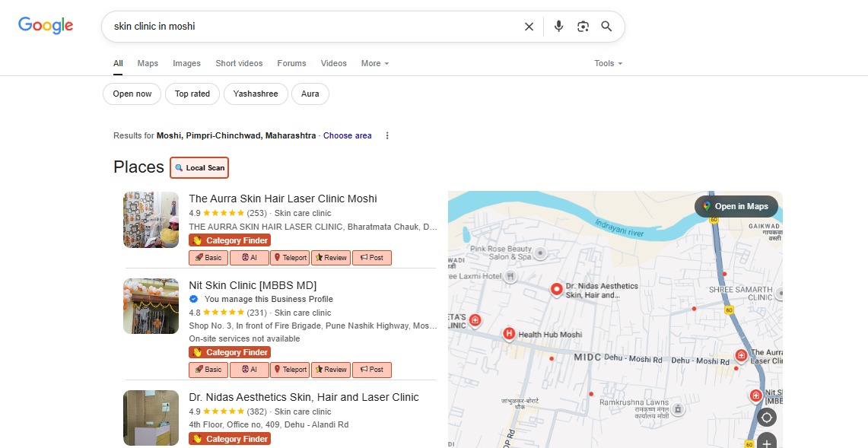The height and width of the screenshot is (448, 868).
Task: Toggle the Yashashree filter chip
Action: [256, 94]
